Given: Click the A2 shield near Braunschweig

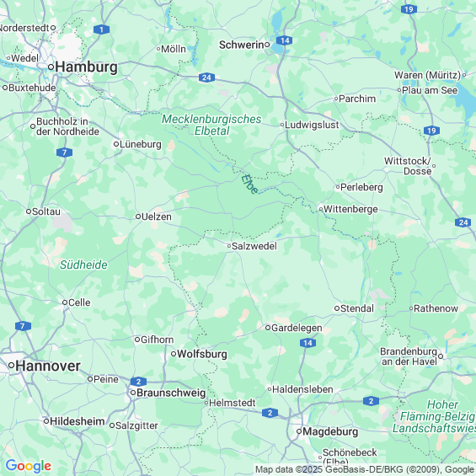Looking at the screenshot, I should 138,382.
